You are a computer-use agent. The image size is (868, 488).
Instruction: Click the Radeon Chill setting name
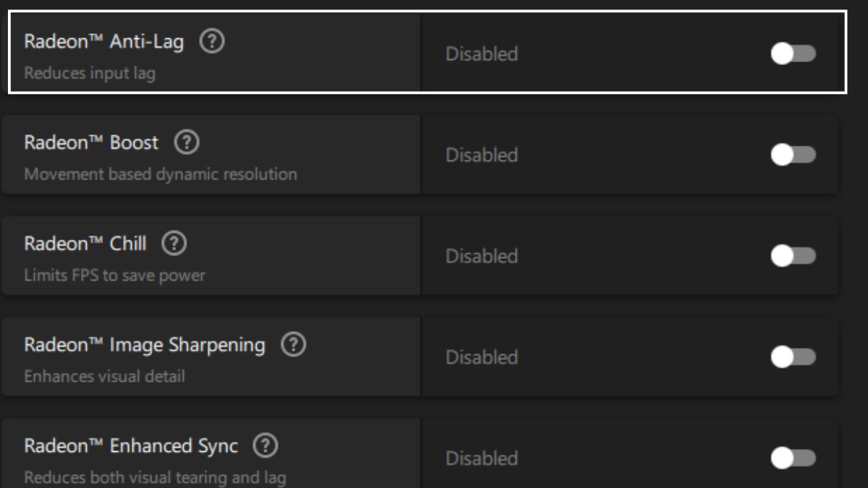tap(85, 244)
